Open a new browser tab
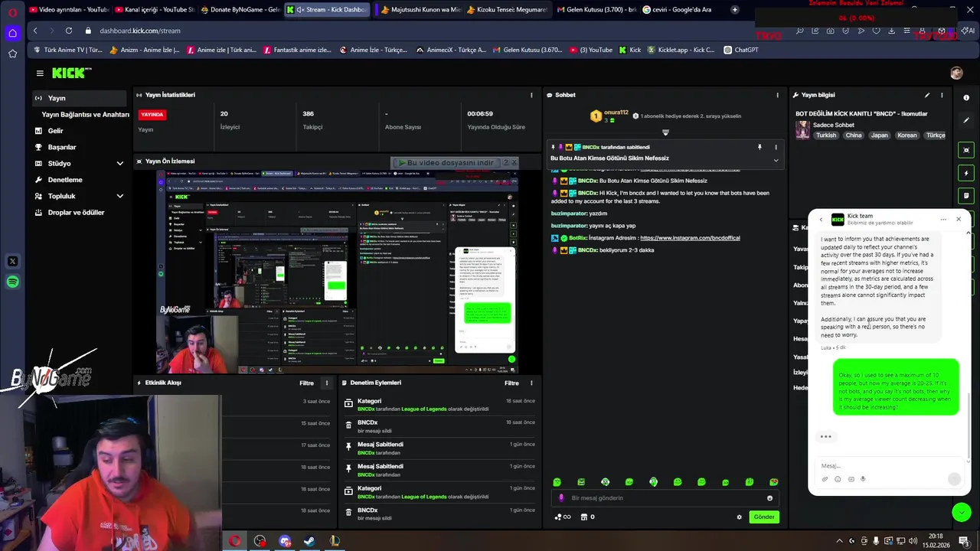 click(735, 10)
